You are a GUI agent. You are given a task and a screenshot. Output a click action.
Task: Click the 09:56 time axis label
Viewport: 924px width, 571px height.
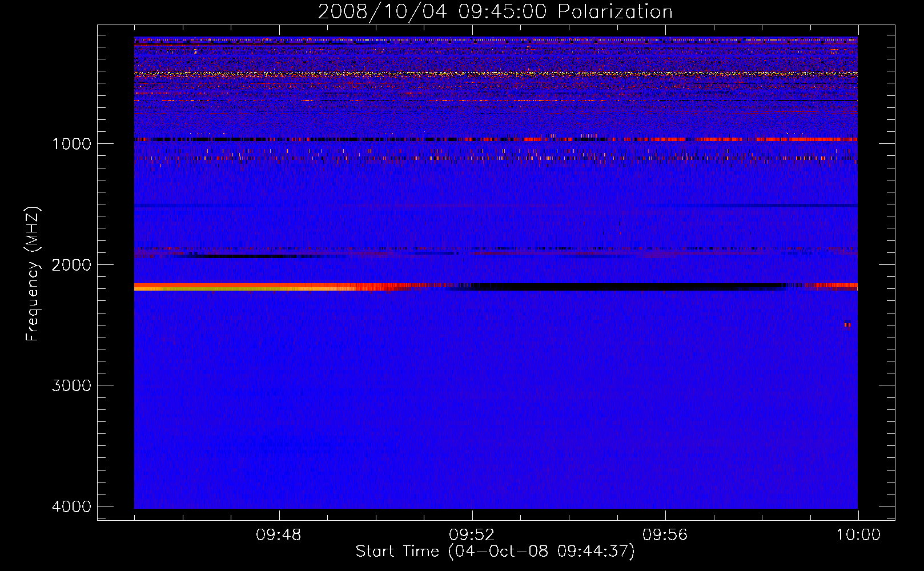pos(665,535)
